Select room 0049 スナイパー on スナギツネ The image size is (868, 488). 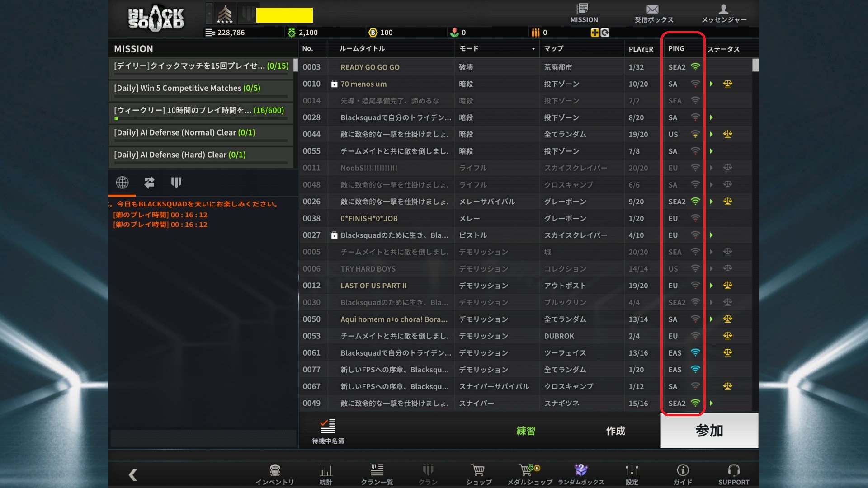[525, 403]
